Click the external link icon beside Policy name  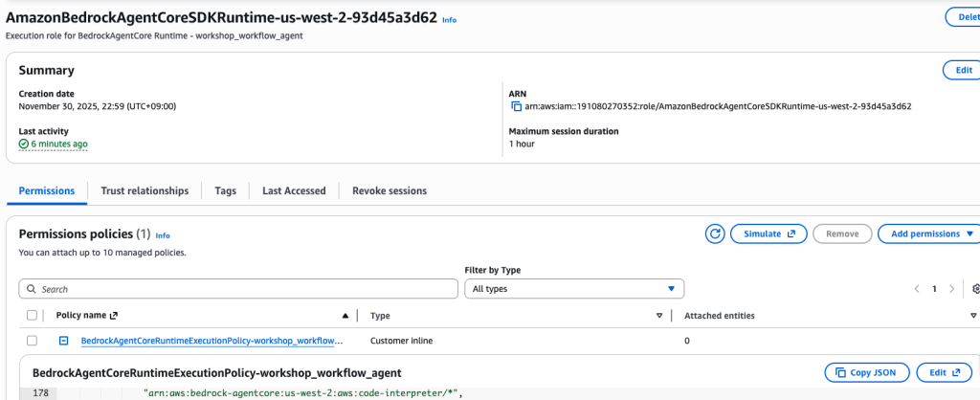click(113, 316)
